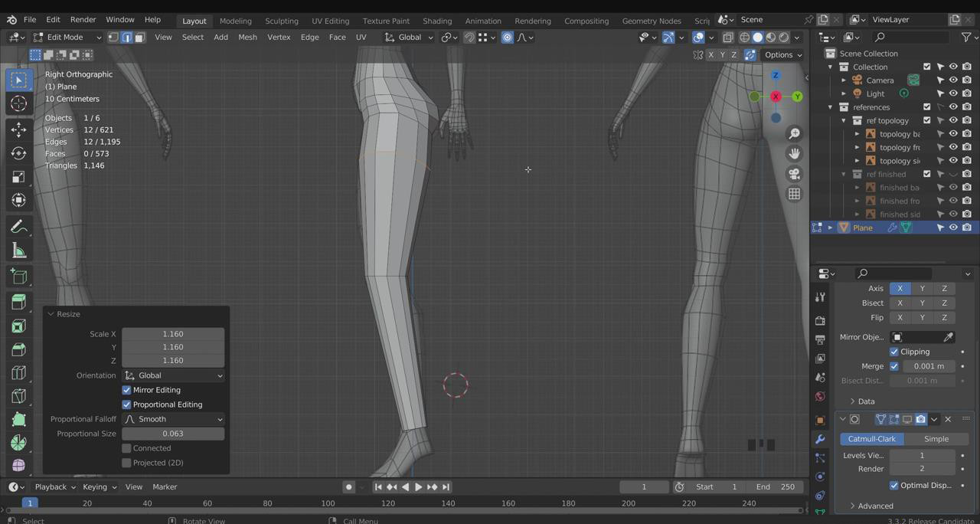Viewport: 980px width, 524px height.
Task: Click the zoom viewport magnifier icon
Action: tap(794, 134)
